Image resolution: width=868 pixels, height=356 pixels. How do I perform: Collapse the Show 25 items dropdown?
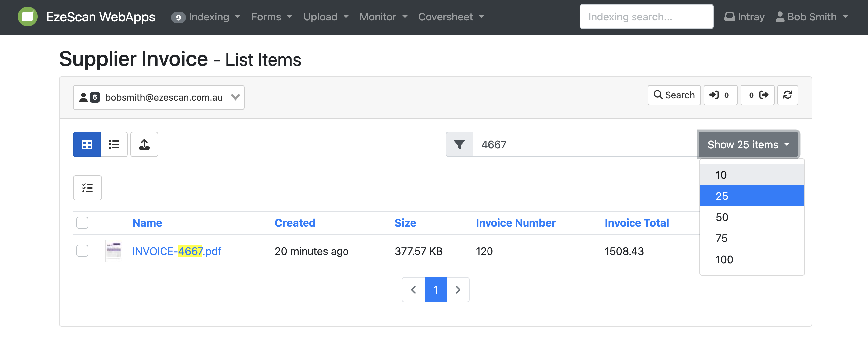click(x=748, y=145)
